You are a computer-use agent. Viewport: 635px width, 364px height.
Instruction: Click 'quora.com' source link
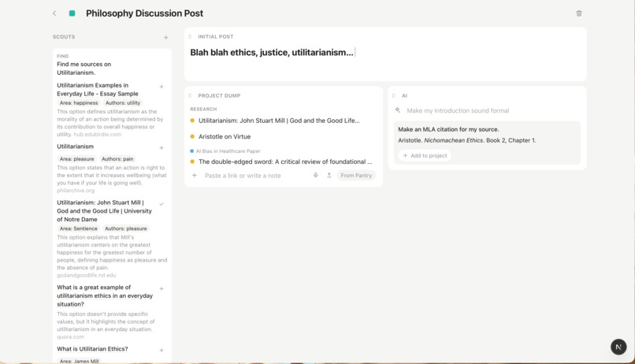(x=70, y=337)
